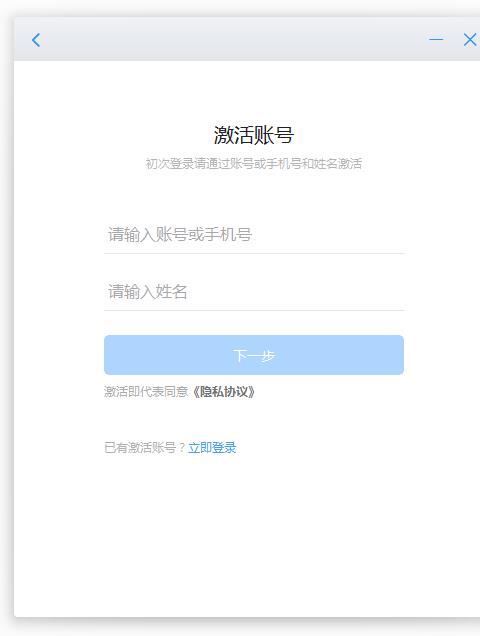Click the 立即登录 login link

pyautogui.click(x=212, y=448)
